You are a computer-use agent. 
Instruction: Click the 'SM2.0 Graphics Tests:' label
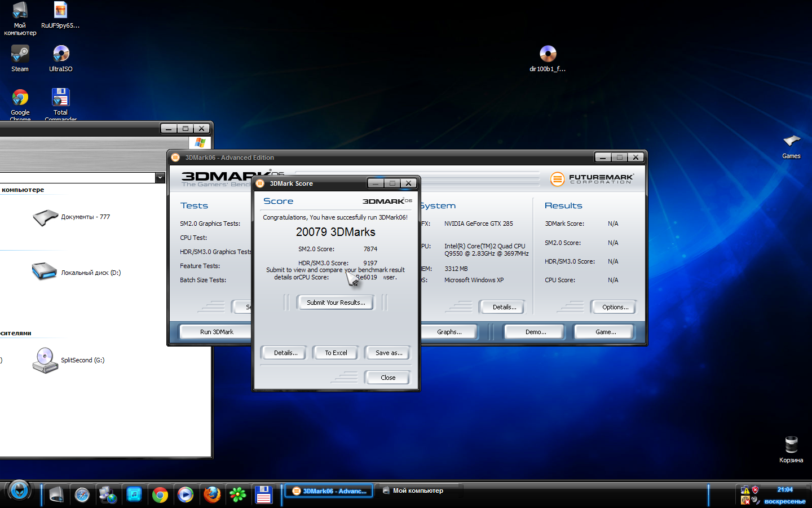[x=210, y=224]
